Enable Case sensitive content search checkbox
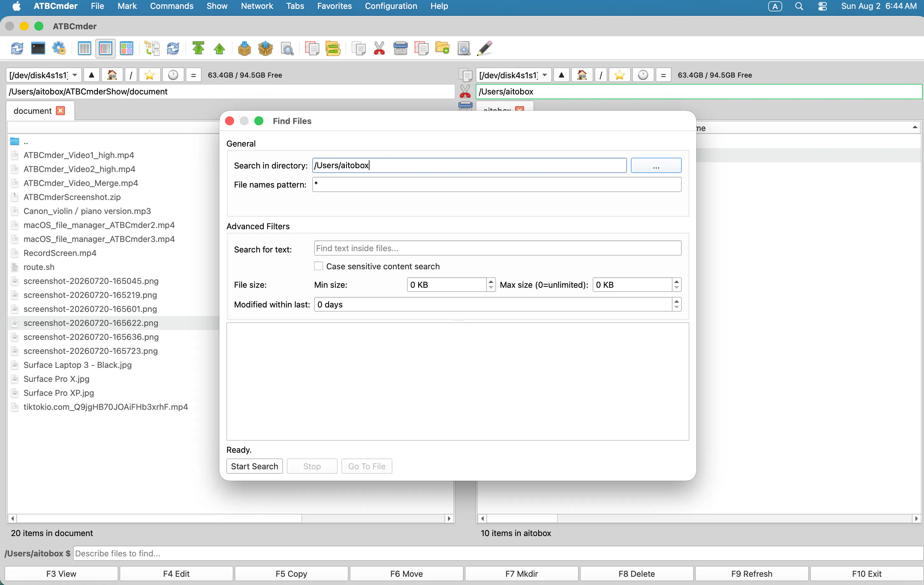This screenshot has height=585, width=924. click(319, 266)
